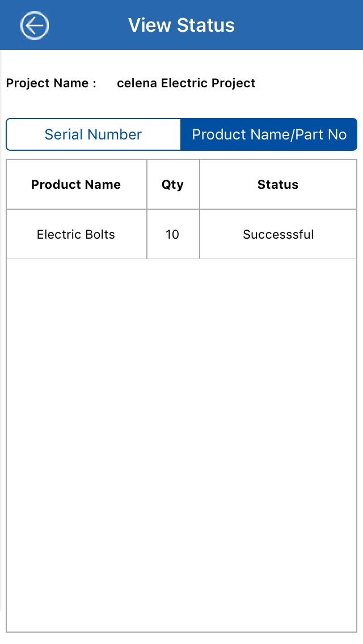Select the Electric Bolts product cell
The image size is (363, 644).
76,234
